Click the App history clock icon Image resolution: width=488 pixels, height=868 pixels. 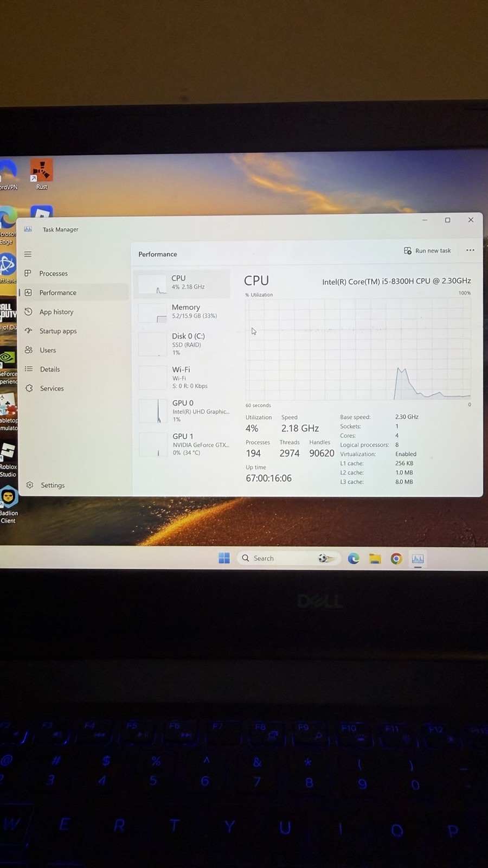[28, 311]
